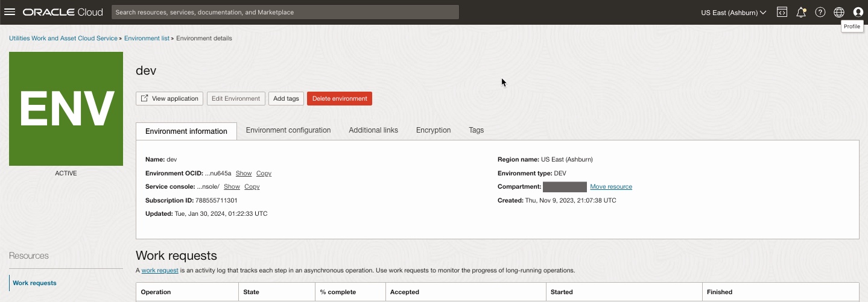Open the announcements bell icon

[801, 12]
